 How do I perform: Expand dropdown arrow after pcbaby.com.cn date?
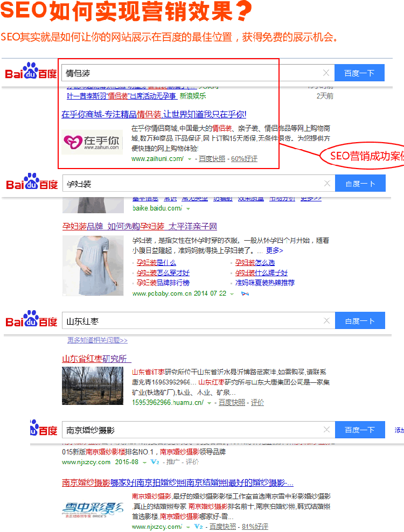point(232,294)
